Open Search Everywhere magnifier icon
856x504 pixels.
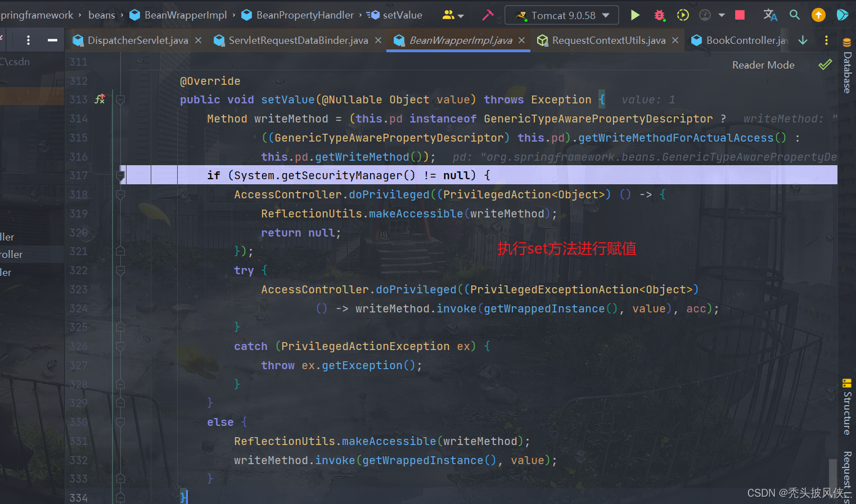[x=795, y=15]
